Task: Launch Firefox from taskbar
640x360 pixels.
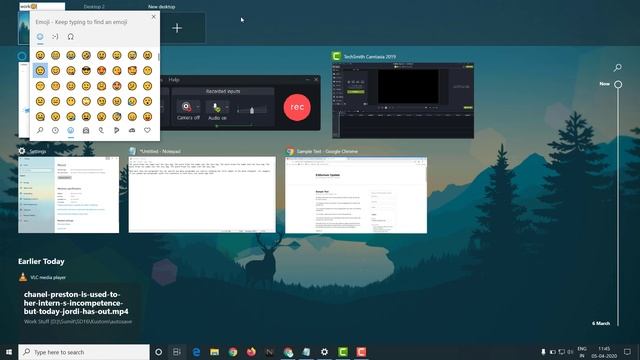Action: (x=251, y=352)
